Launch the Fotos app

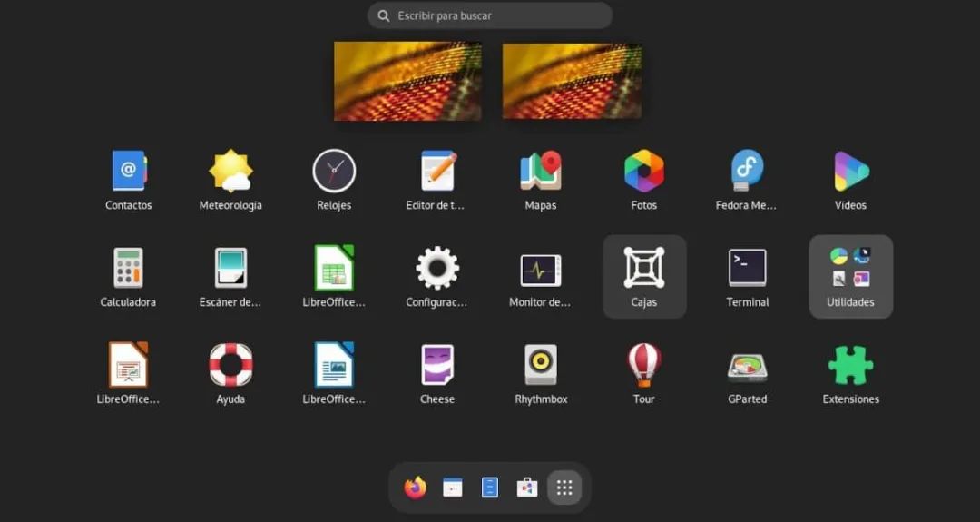click(x=643, y=171)
